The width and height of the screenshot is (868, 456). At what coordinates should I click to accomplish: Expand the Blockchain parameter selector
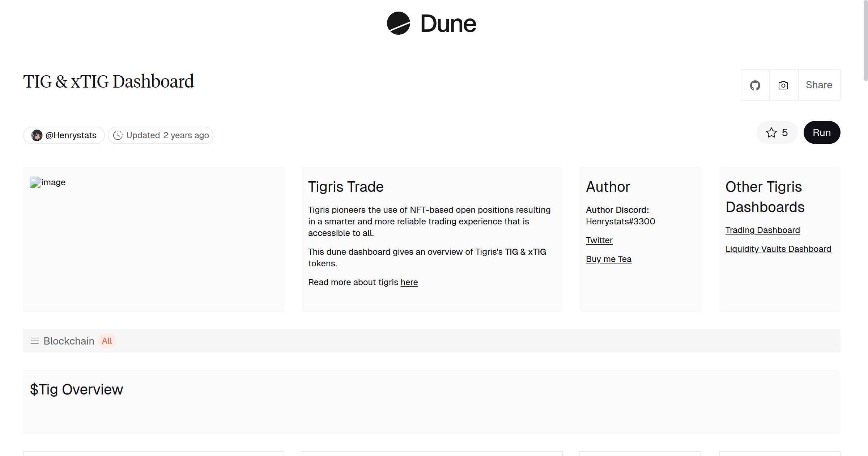tap(69, 341)
